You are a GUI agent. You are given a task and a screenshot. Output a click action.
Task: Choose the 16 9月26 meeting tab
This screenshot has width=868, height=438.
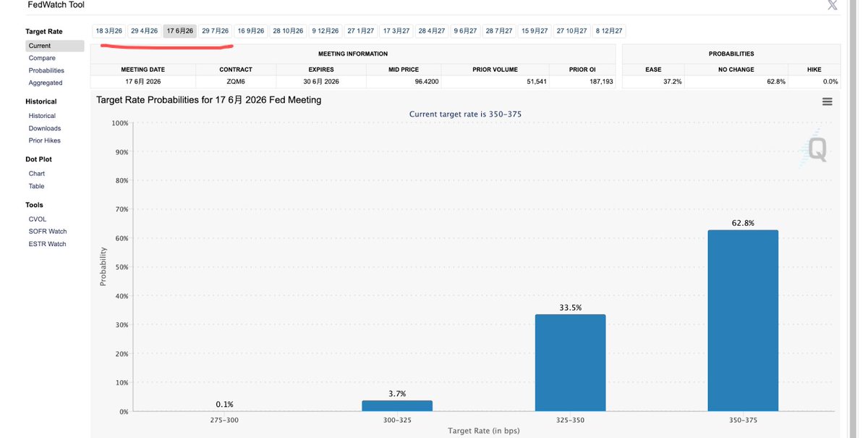251,31
